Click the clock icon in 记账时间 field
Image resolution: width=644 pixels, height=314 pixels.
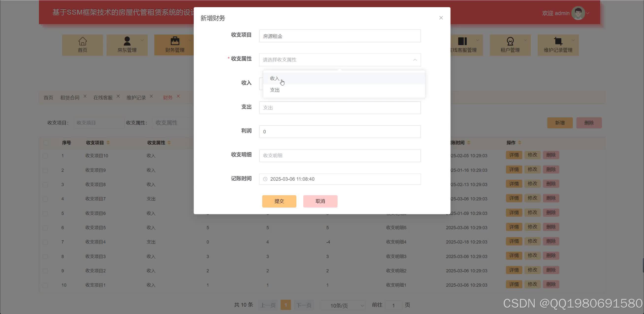pyautogui.click(x=265, y=179)
